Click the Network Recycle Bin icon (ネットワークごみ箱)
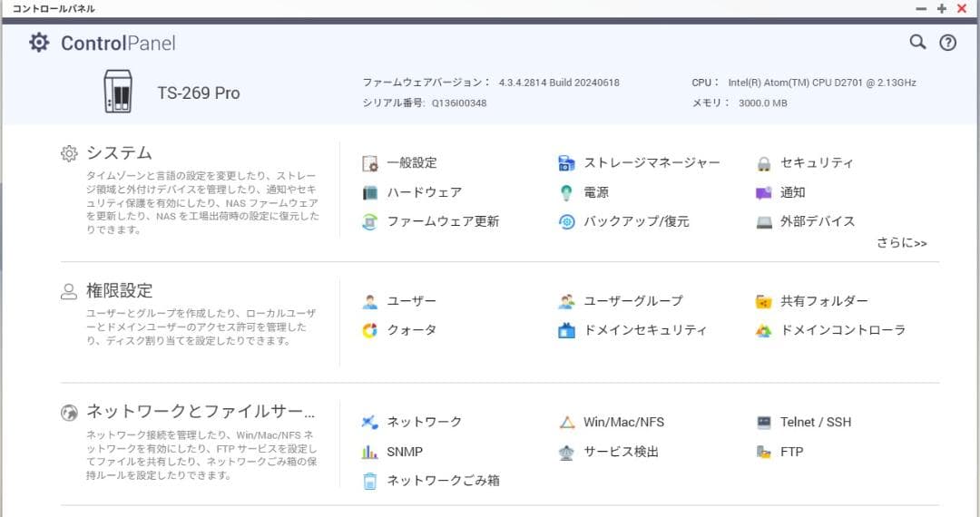 [370, 482]
